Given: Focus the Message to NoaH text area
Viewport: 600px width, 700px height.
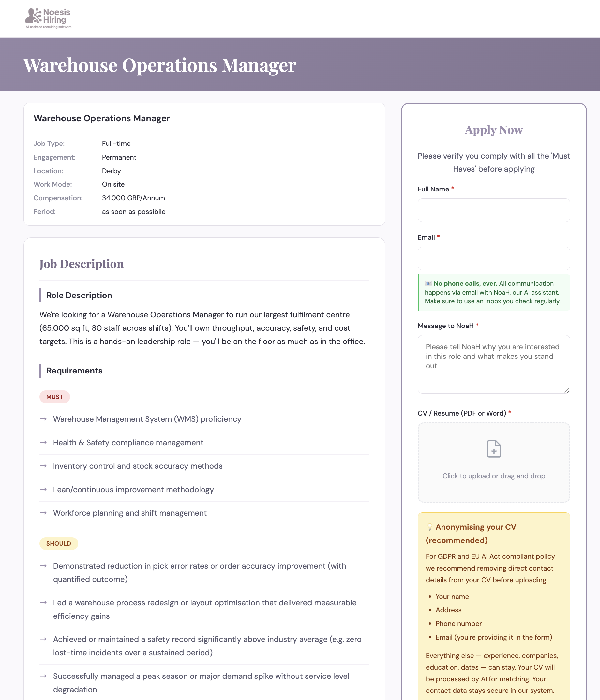Looking at the screenshot, I should tap(494, 364).
